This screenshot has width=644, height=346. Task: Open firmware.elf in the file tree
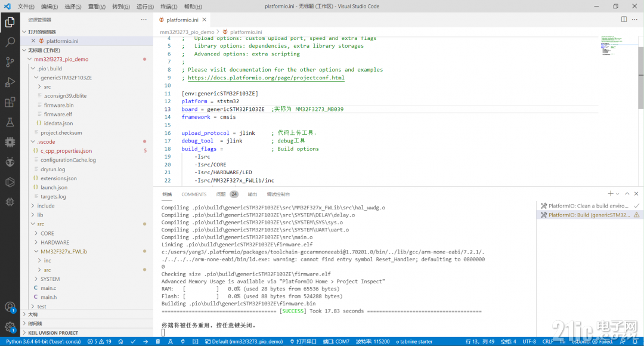point(58,114)
